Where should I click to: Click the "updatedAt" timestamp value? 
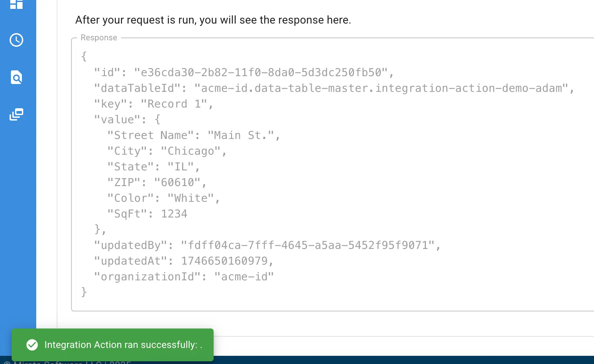(x=224, y=261)
